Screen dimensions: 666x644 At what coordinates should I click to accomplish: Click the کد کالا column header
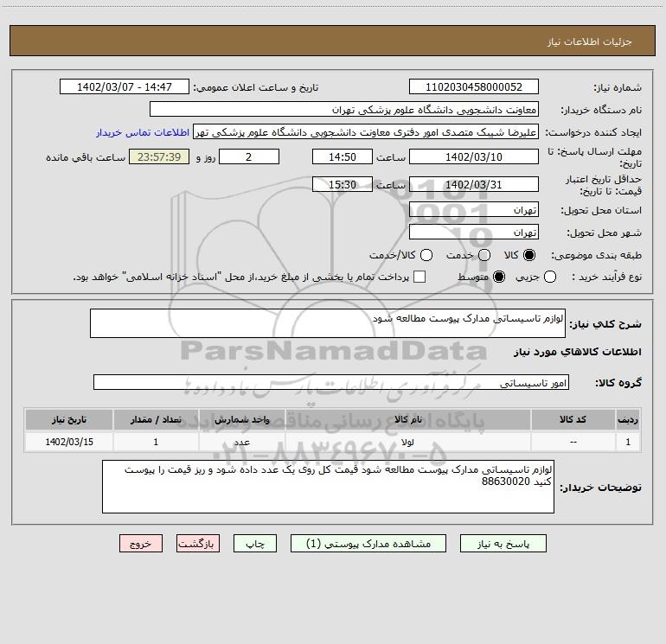click(573, 419)
